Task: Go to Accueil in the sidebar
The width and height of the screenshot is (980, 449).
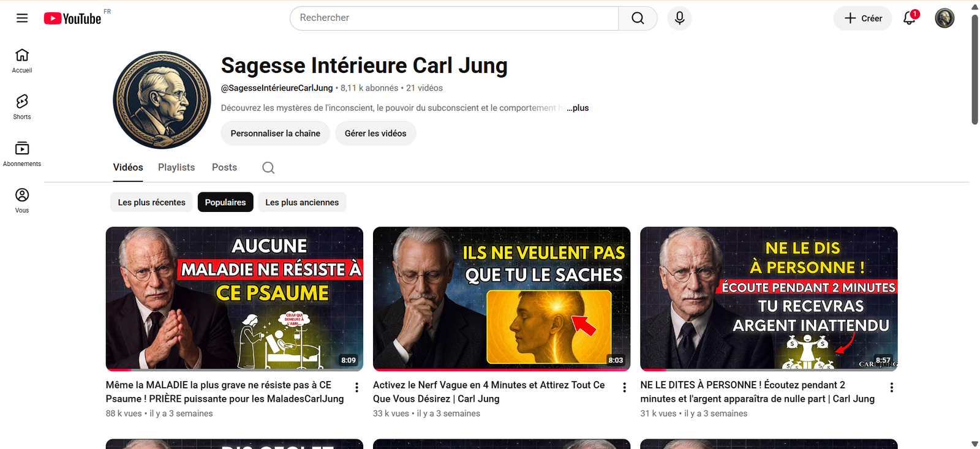Action: [x=22, y=61]
